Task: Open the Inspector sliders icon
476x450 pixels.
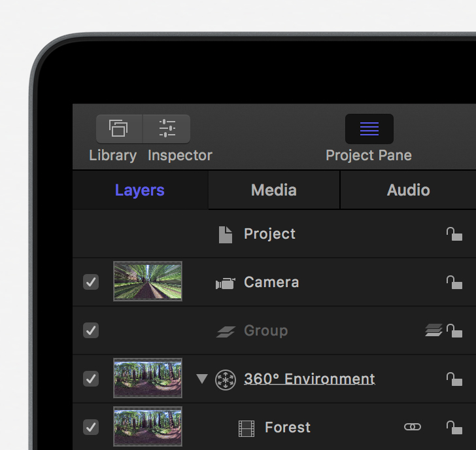Action: coord(167,129)
